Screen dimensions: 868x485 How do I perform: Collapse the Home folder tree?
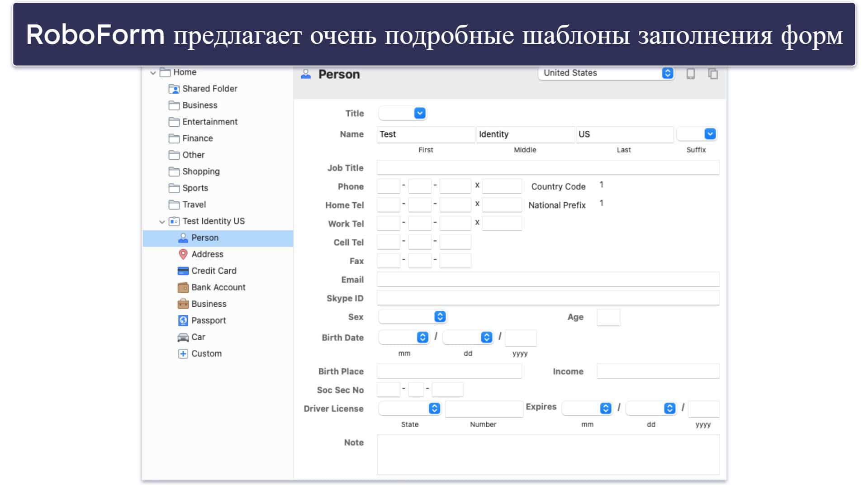click(153, 72)
